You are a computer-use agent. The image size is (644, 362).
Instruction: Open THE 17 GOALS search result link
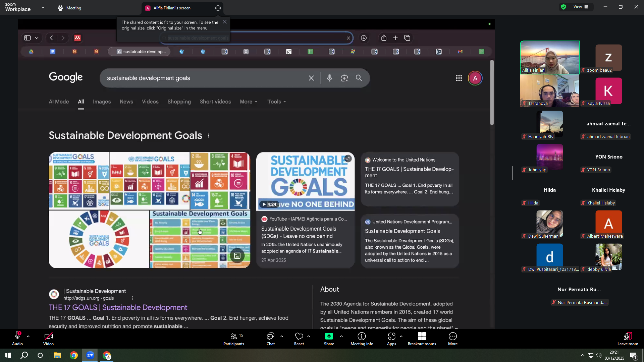[x=118, y=307]
